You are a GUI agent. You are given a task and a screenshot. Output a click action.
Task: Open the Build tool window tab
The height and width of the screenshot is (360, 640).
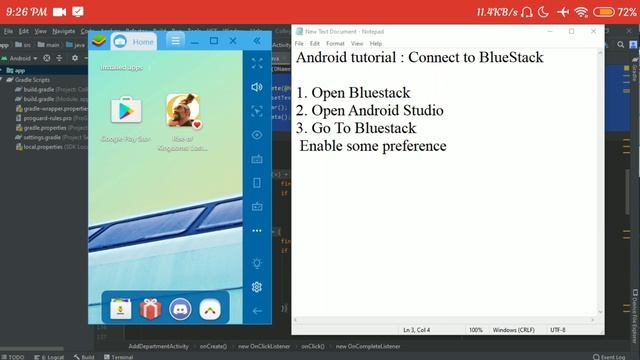84,357
